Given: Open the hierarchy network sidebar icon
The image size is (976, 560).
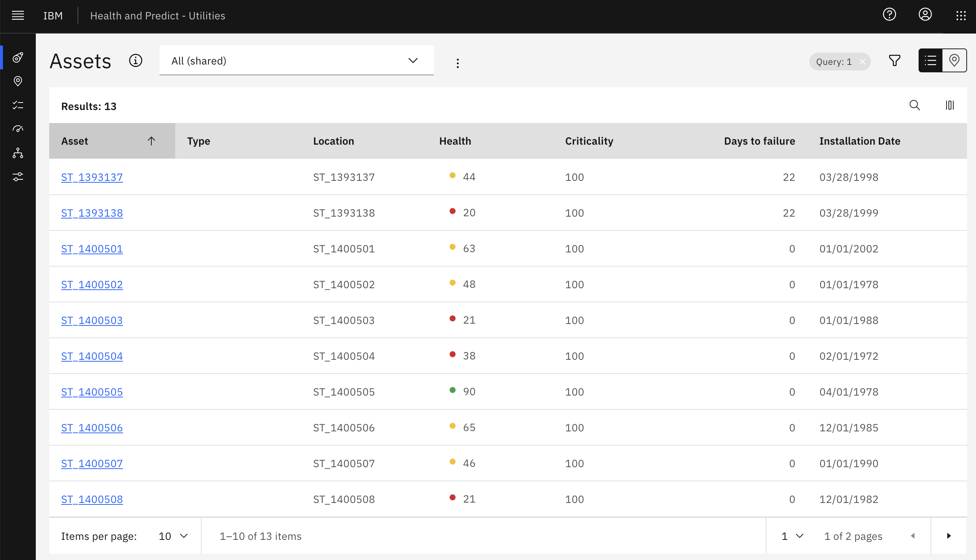Looking at the screenshot, I should click(18, 153).
